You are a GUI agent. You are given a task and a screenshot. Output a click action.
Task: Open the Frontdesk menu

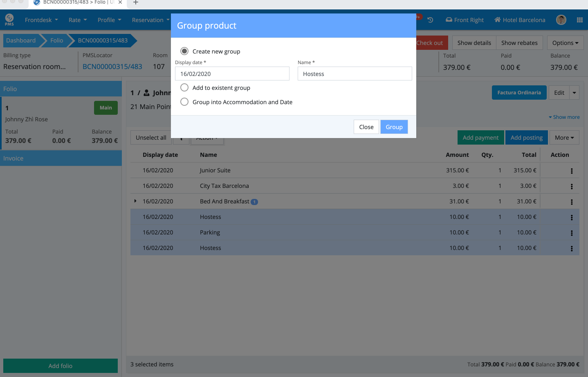click(x=41, y=20)
